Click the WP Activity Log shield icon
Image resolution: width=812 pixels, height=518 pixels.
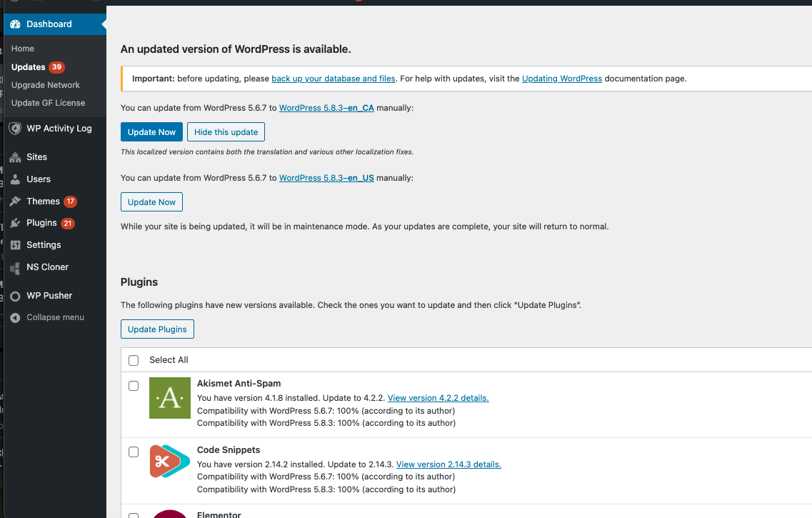point(16,129)
